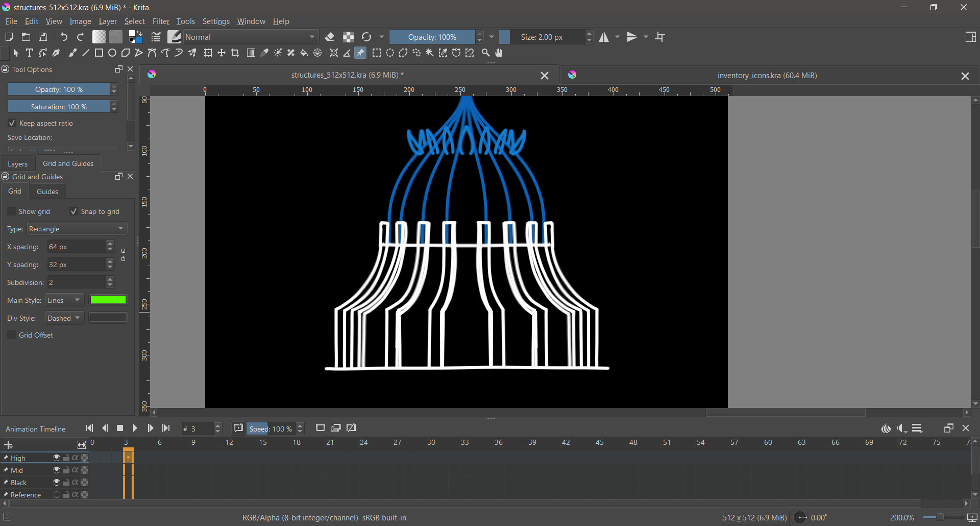Activate the Pan hand tool
Screen dimensions: 980x526
coord(499,53)
